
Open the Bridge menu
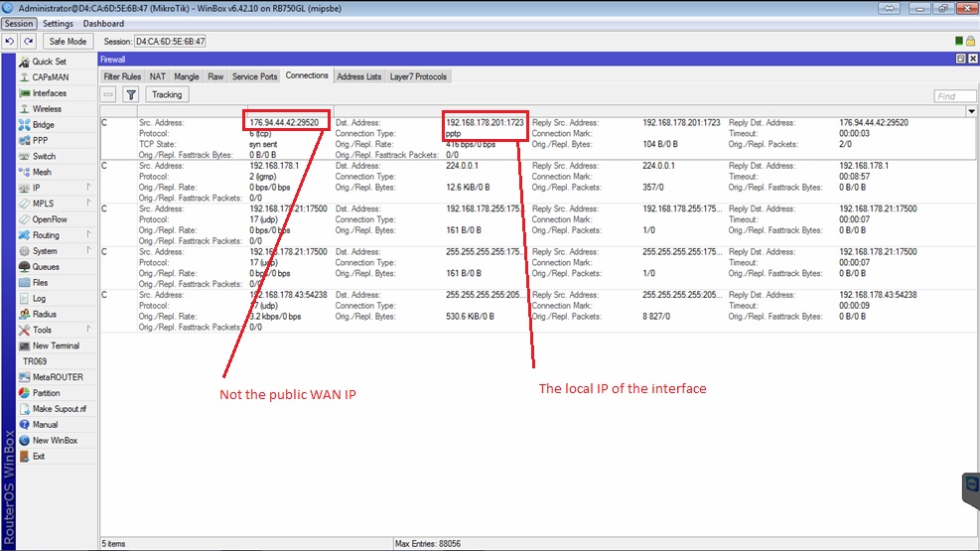tap(43, 125)
